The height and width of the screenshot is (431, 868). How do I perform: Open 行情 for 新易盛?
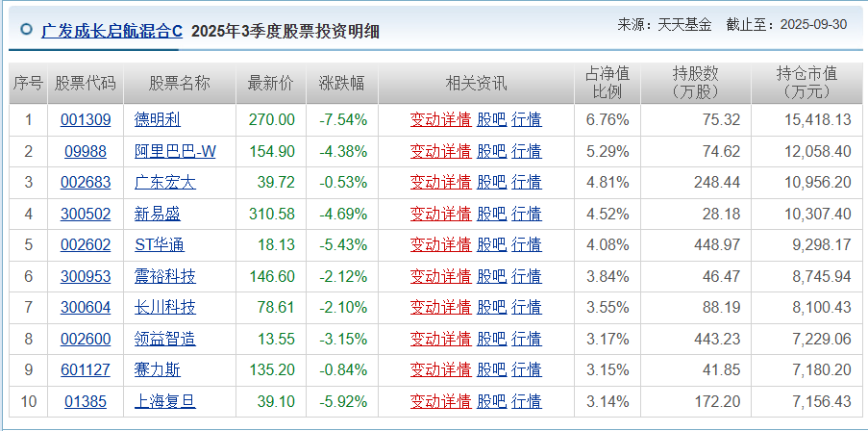tap(527, 214)
